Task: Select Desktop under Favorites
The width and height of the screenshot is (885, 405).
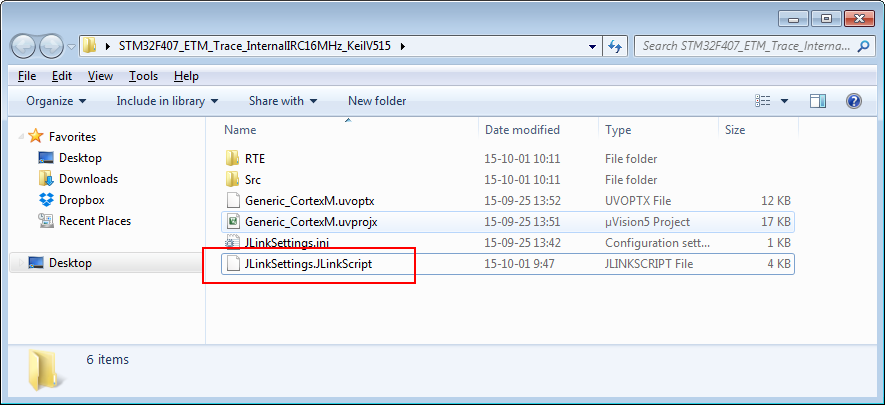Action: tap(80, 158)
